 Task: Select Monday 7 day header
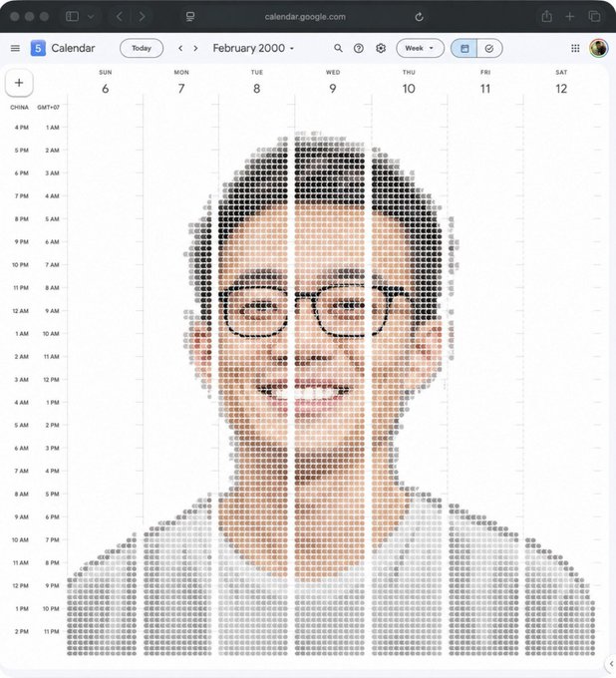[181, 82]
